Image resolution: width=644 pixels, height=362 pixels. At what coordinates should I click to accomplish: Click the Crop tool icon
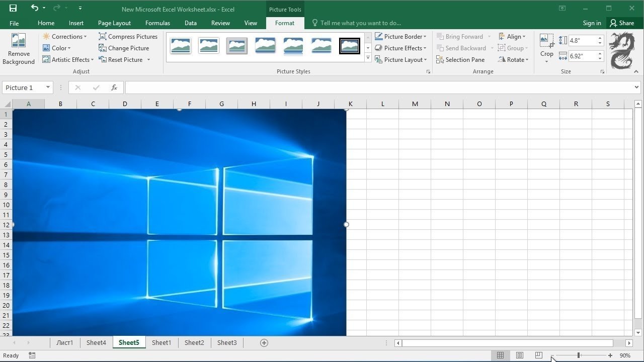point(547,41)
